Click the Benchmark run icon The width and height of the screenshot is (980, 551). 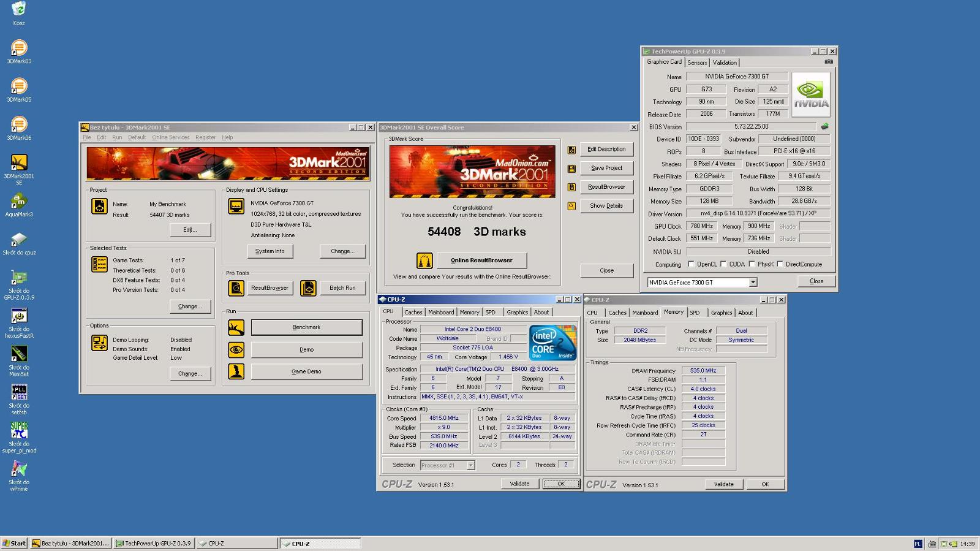pyautogui.click(x=236, y=328)
